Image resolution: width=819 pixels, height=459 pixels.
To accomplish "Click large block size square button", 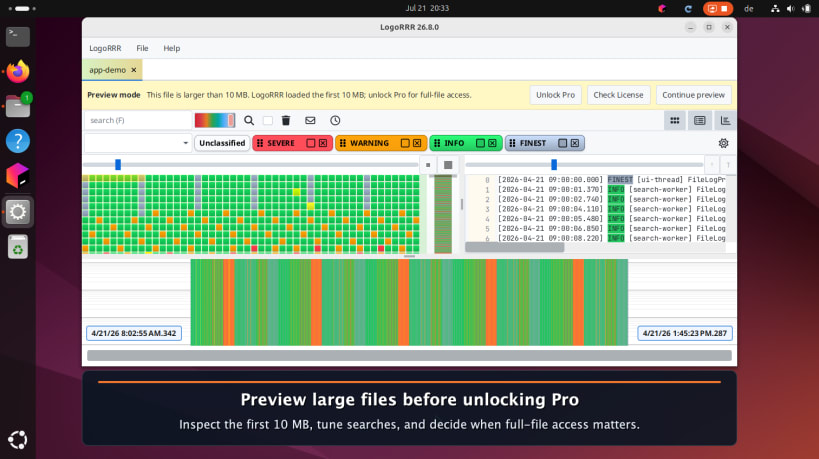I will [x=448, y=165].
